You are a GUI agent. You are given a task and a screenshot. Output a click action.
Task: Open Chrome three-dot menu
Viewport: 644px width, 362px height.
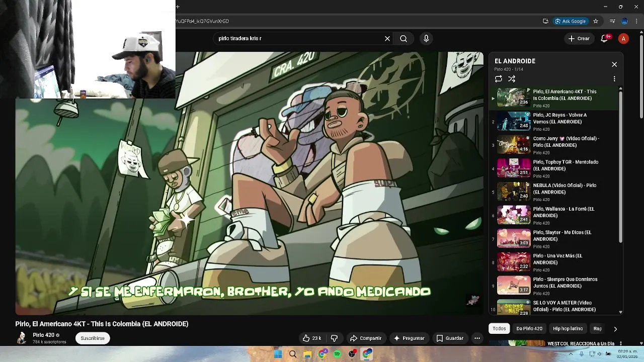tap(637, 21)
